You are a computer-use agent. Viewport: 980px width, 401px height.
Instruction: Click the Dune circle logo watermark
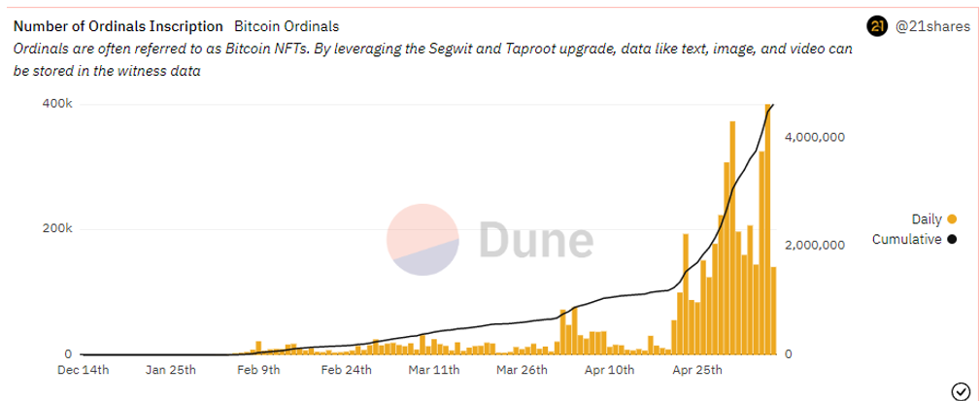(422, 240)
